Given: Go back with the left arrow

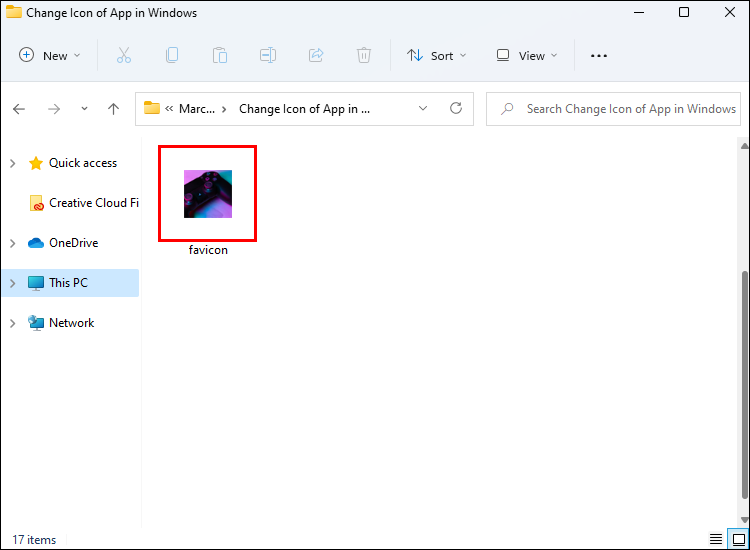Looking at the screenshot, I should click(x=19, y=109).
